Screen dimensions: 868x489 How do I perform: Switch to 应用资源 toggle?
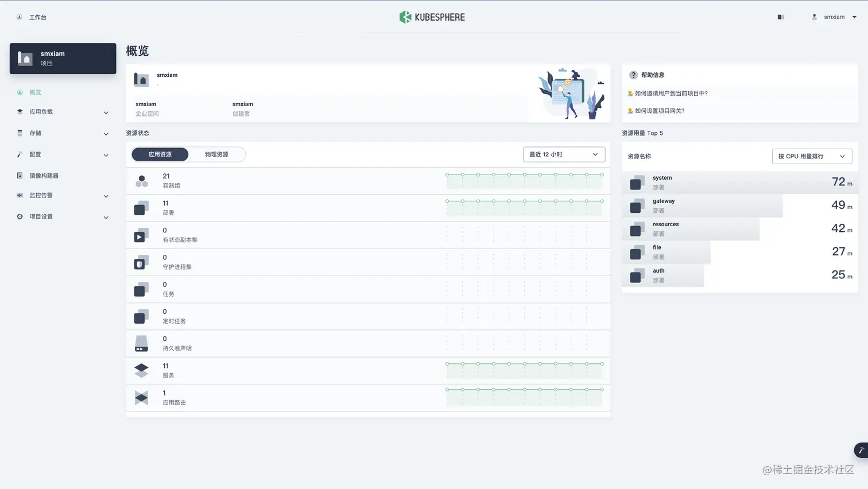(160, 154)
